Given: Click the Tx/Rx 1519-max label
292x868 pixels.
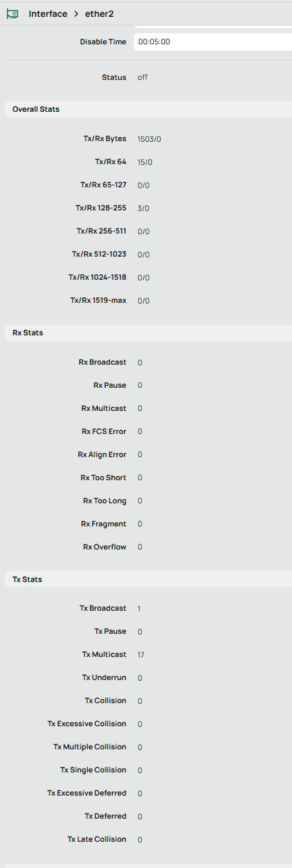Looking at the screenshot, I should [98, 300].
